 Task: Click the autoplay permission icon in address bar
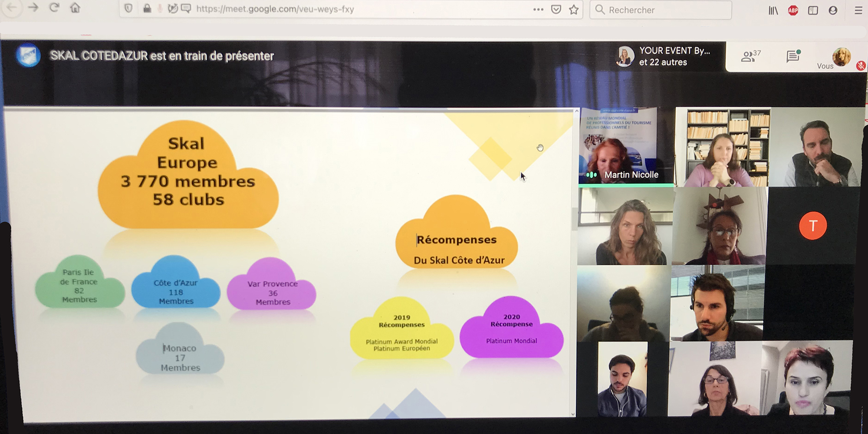[173, 9]
